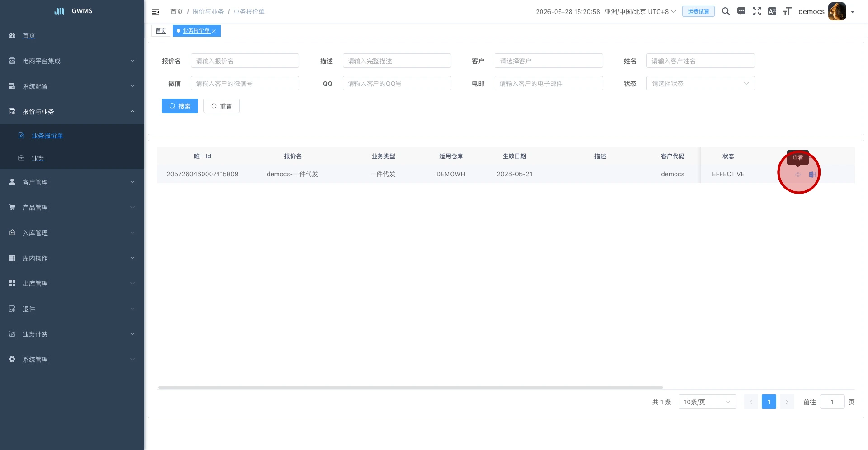The height and width of the screenshot is (450, 868).
Task: Select page 1 in pagination
Action: 769,402
